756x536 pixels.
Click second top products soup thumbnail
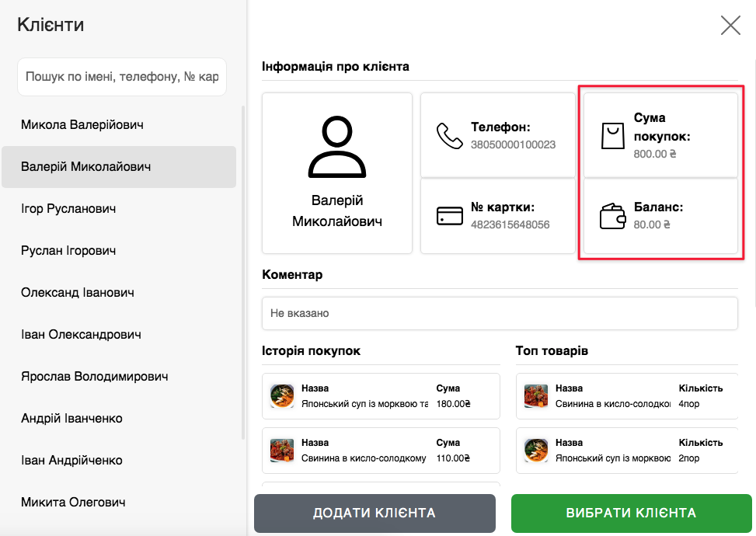click(x=536, y=451)
